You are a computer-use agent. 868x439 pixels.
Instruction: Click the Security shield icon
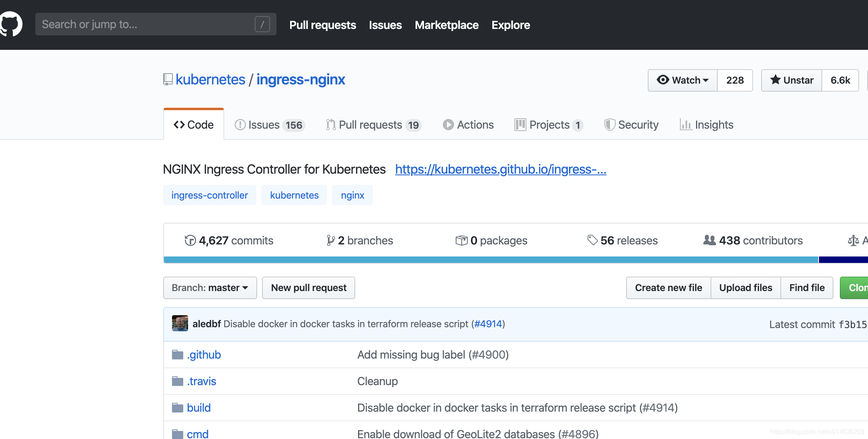point(610,125)
